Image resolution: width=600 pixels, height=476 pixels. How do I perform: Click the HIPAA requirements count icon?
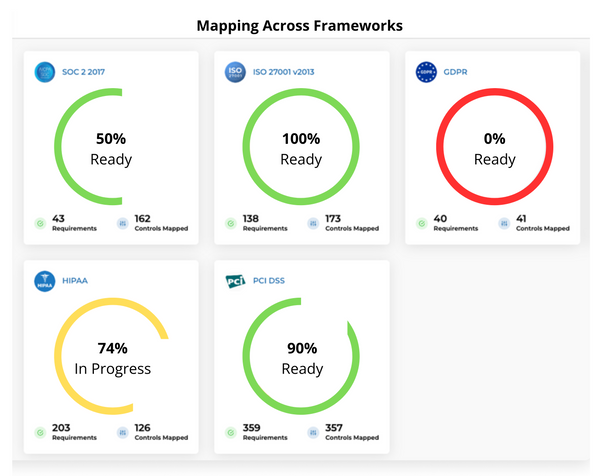coord(40,432)
